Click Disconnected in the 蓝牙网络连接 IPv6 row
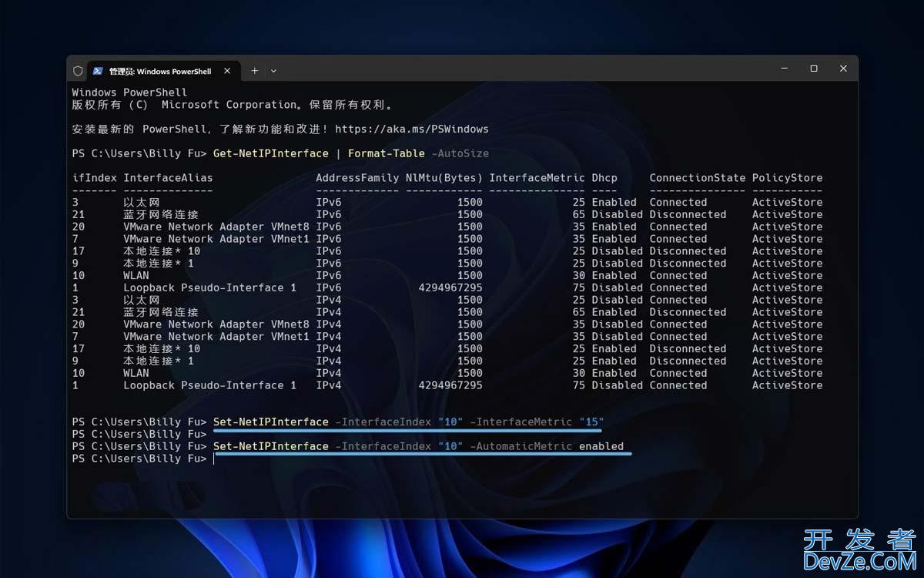 click(688, 214)
